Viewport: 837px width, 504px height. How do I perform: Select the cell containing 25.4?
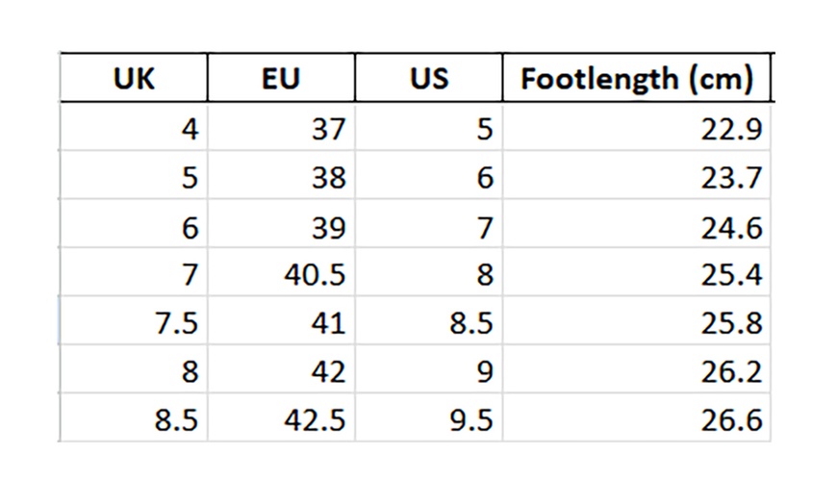coord(636,275)
